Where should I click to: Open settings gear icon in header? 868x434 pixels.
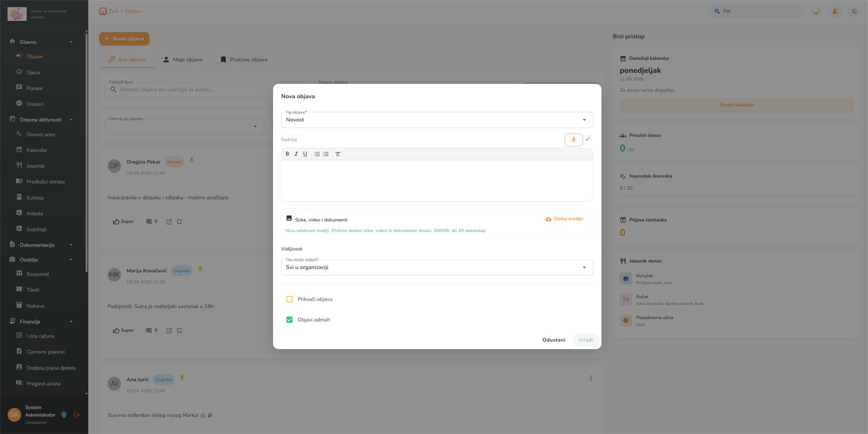(854, 11)
